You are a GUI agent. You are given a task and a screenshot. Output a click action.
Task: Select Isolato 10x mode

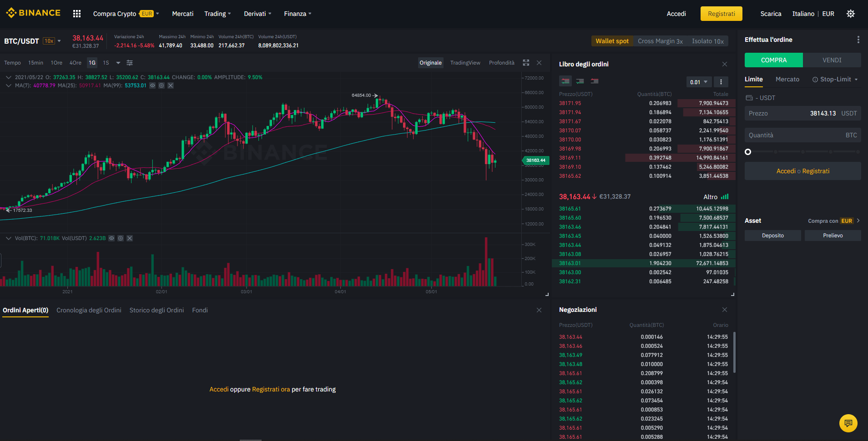tap(708, 41)
